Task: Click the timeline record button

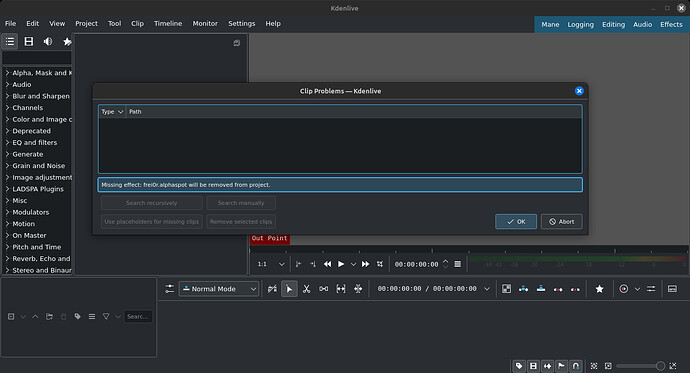Action: 624,289
